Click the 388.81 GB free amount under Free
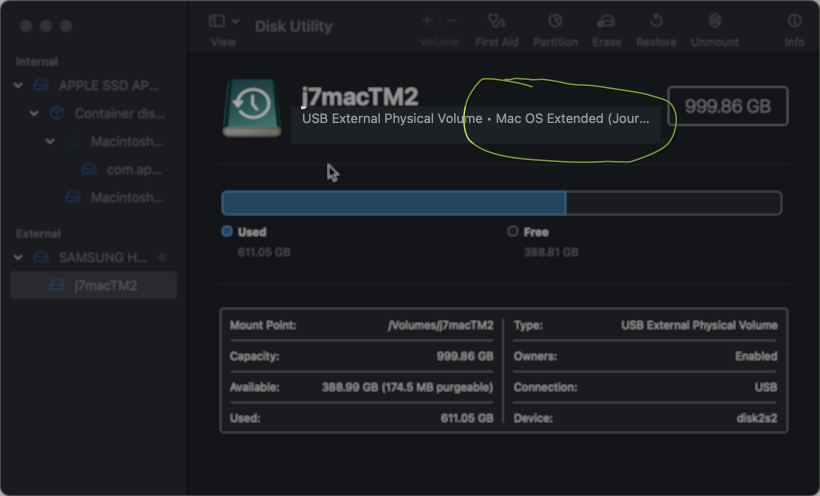The width and height of the screenshot is (820, 496). click(x=551, y=253)
